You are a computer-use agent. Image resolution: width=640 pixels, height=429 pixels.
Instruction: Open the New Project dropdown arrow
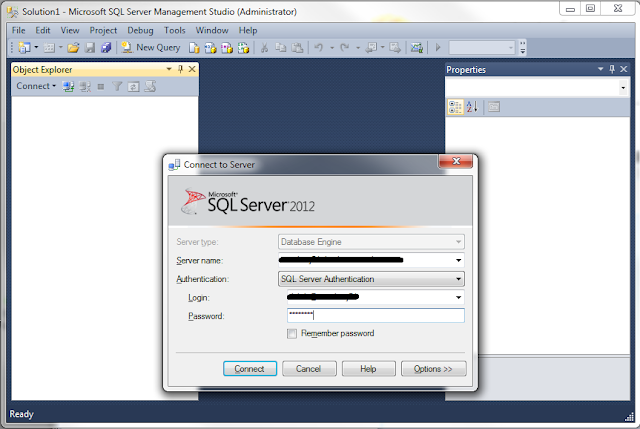coord(36,48)
